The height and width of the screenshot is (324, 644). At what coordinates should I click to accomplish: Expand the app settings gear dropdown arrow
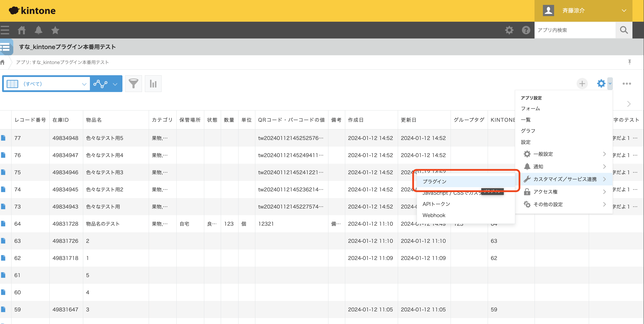click(610, 83)
